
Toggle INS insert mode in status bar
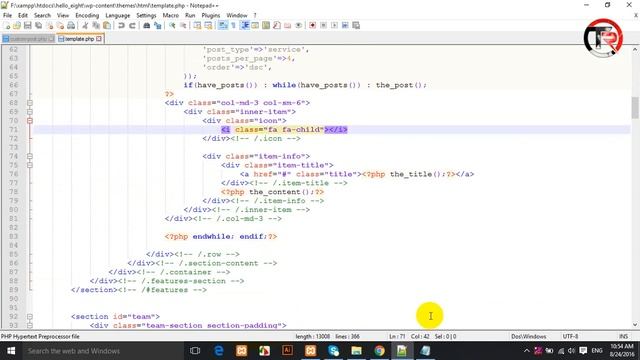pos(623,336)
